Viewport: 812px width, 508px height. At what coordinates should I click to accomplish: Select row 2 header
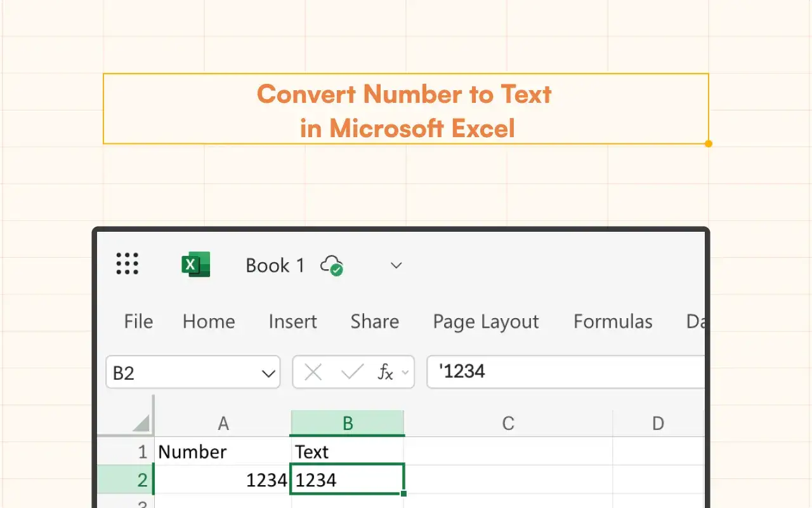pos(126,480)
